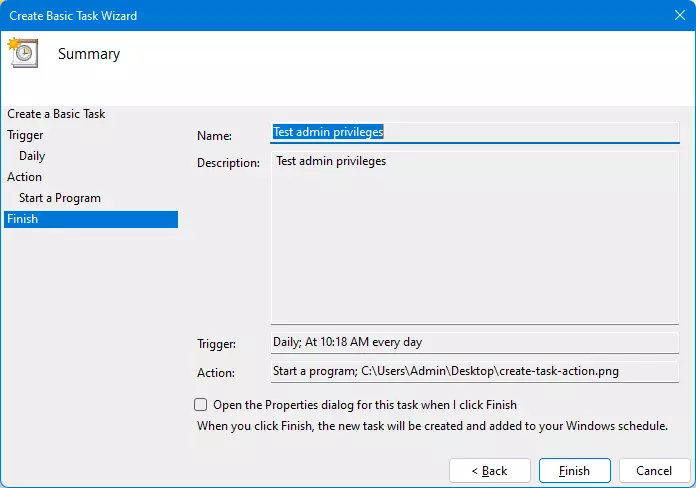Screen dimensions: 696x488
Task: Select the Start a Program sub-step
Action: [x=60, y=198]
